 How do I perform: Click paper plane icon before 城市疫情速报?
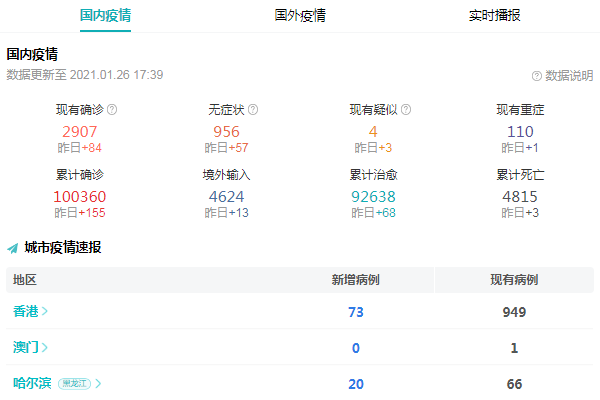tap(13, 247)
